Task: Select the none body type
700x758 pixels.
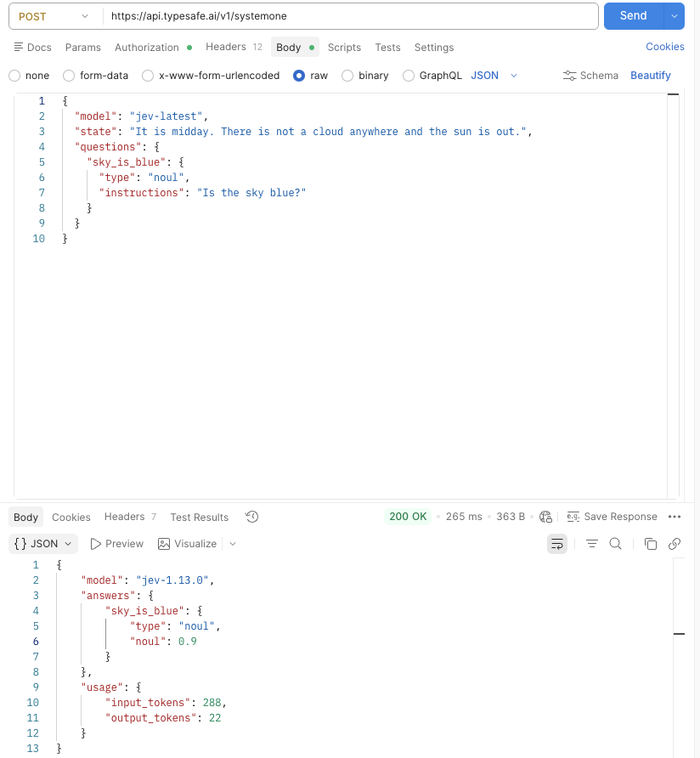Action: [x=14, y=76]
